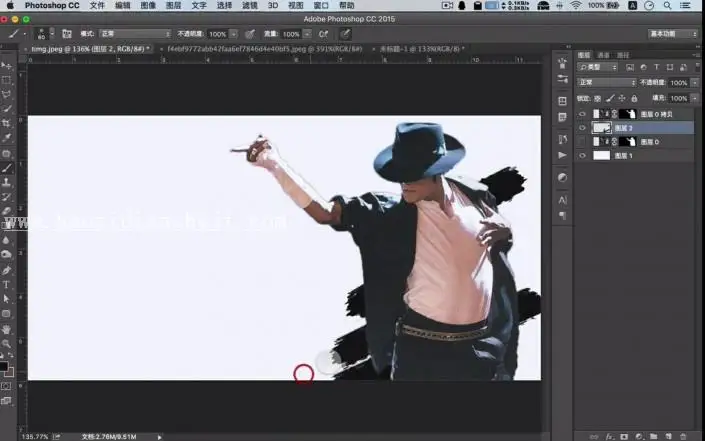The height and width of the screenshot is (441, 705).
Task: Click the background color swatch
Action: (10, 372)
